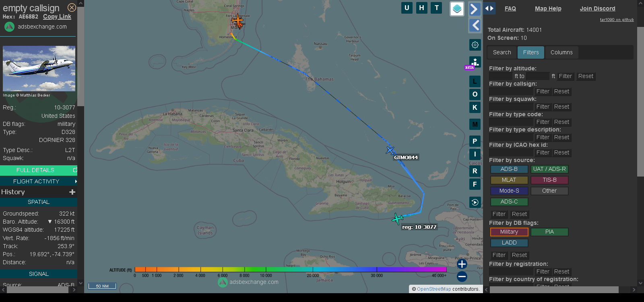This screenshot has height=302, width=644.
Task: Click the right chevron sidebar arrow
Action: (475, 9)
